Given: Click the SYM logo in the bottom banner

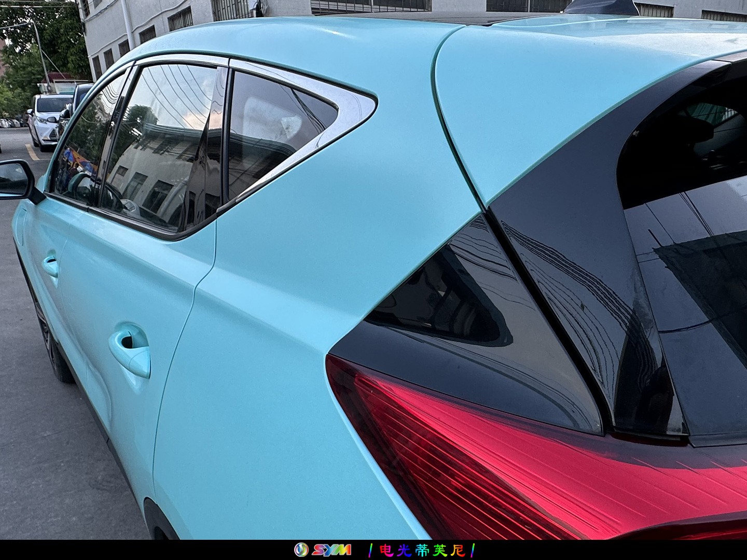Looking at the screenshot, I should click(323, 550).
